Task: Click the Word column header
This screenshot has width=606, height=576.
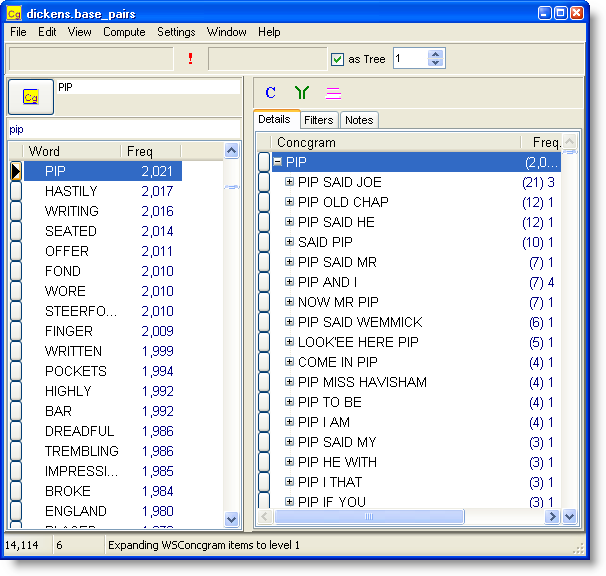Action: (x=71, y=151)
